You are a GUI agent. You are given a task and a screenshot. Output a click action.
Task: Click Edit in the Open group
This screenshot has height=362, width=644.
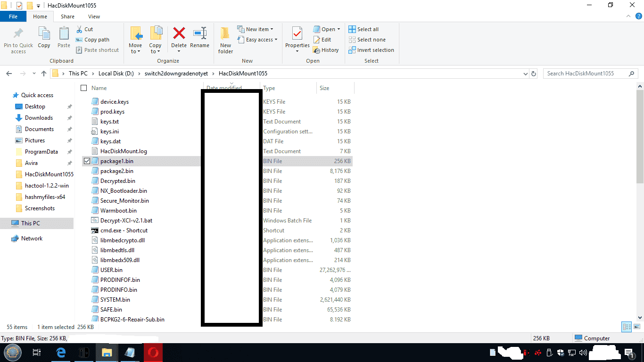point(322,40)
